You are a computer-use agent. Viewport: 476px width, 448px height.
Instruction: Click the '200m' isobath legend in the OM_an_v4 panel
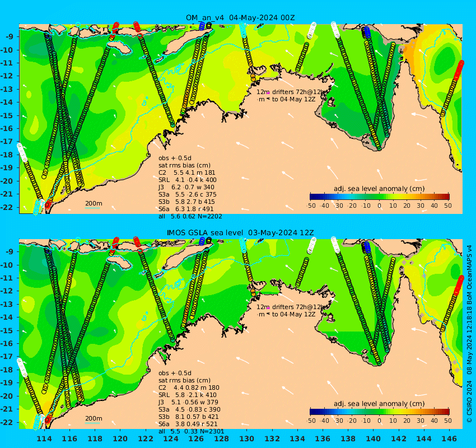[93, 204]
